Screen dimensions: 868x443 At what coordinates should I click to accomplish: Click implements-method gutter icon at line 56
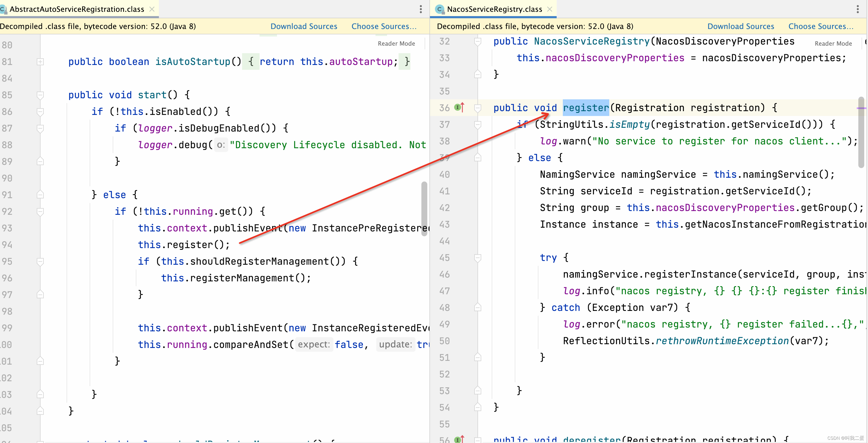tap(459, 439)
